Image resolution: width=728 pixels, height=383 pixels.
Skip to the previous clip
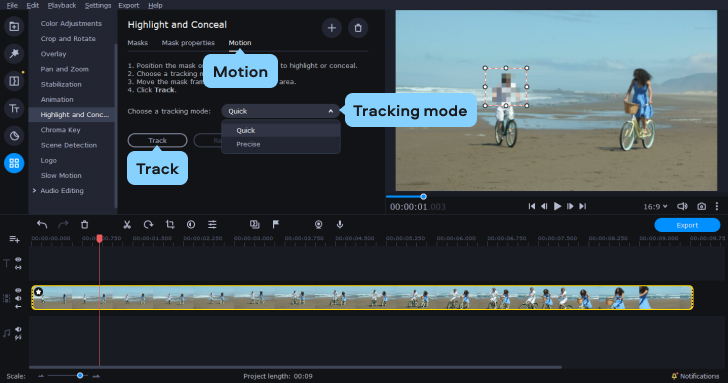(x=532, y=206)
